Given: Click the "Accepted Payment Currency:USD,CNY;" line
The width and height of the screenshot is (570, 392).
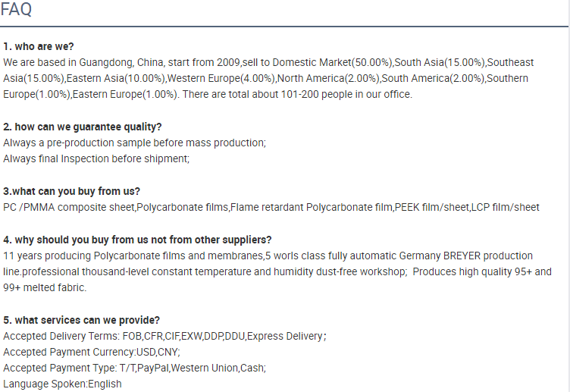Looking at the screenshot, I should click(92, 352).
